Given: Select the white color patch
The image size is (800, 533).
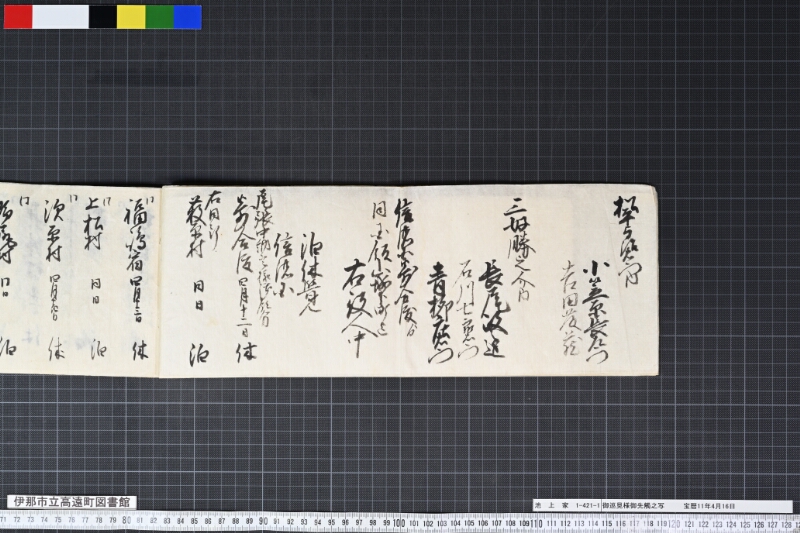Looking at the screenshot, I should coord(60,17).
